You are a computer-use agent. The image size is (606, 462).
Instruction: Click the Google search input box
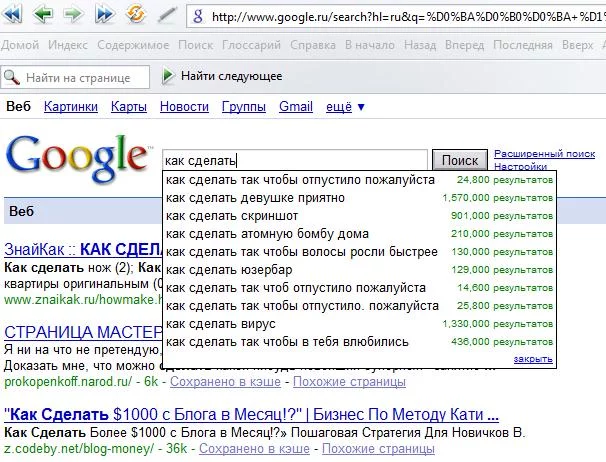pyautogui.click(x=295, y=160)
